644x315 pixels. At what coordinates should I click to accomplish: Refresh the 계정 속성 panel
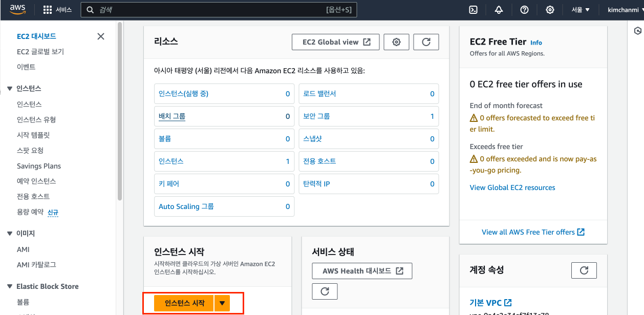(584, 270)
